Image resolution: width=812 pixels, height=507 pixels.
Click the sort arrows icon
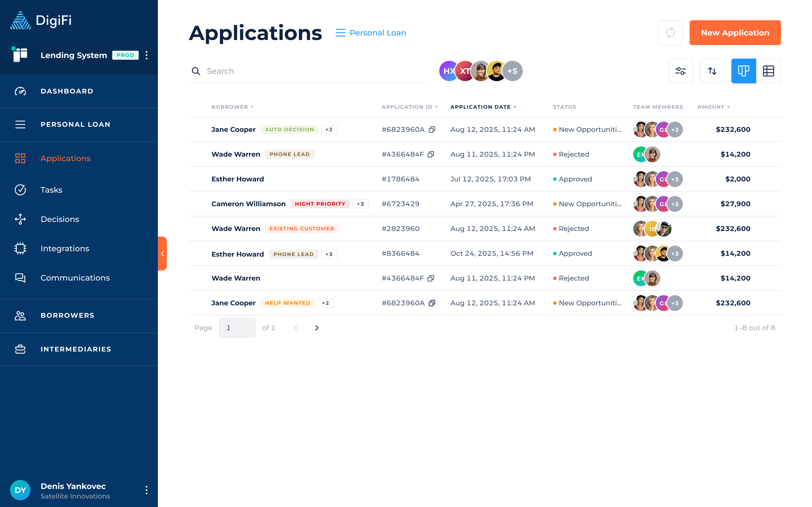[712, 71]
